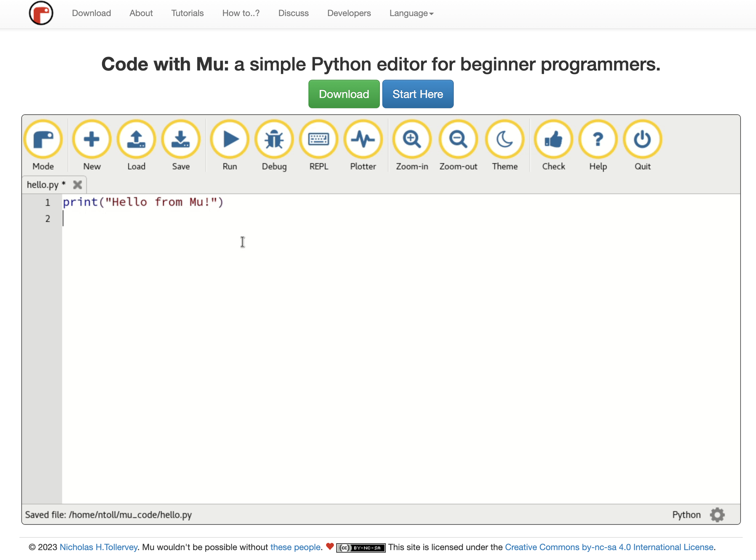The width and height of the screenshot is (756, 560).
Task: Click the Load file icon
Action: (136, 140)
